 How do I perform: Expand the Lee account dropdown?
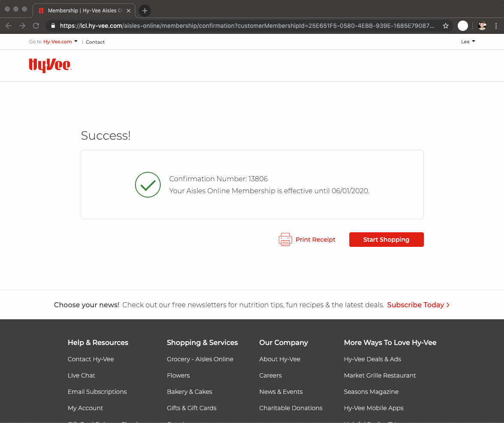coord(468,42)
